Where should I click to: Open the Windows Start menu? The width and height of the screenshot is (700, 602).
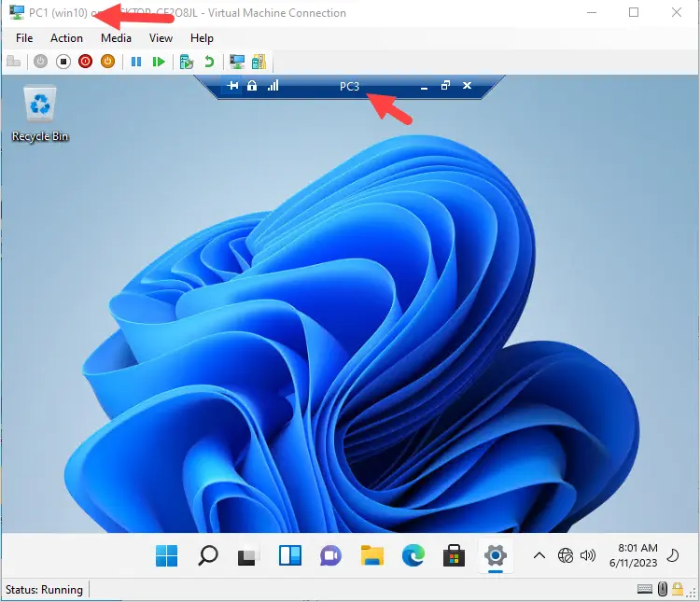click(166, 556)
